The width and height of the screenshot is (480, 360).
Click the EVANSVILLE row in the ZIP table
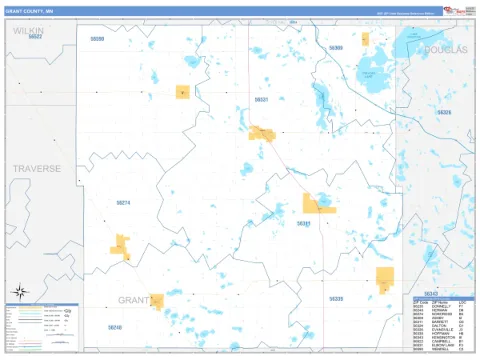[x=439, y=330]
